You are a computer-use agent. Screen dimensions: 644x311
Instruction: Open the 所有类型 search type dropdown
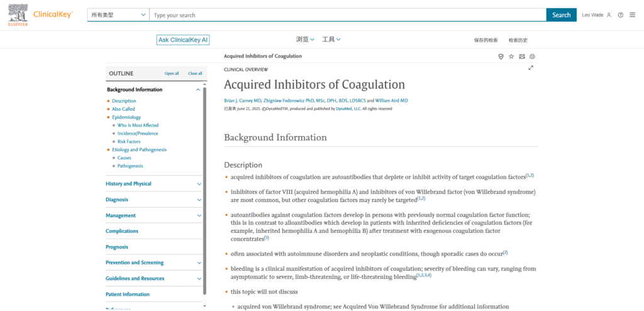tap(118, 15)
